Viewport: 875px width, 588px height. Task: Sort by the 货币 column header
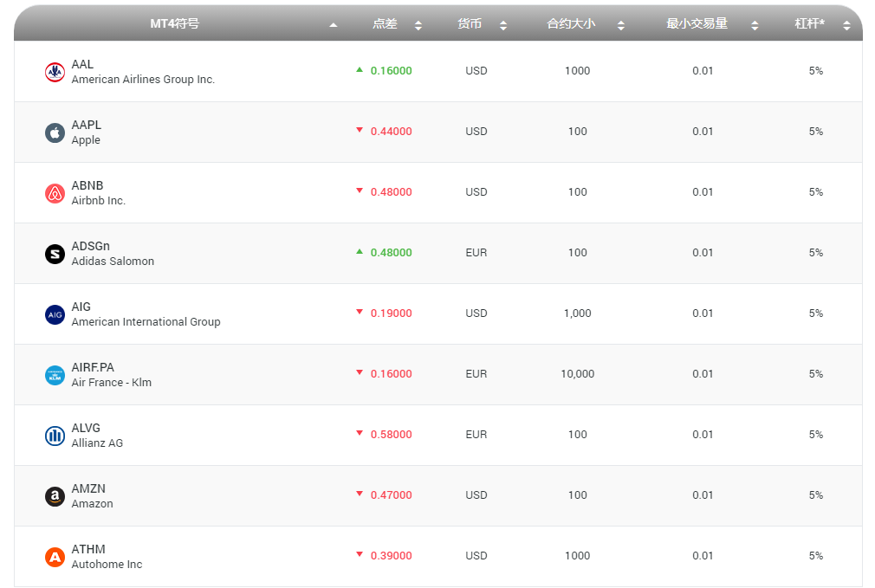tap(470, 23)
